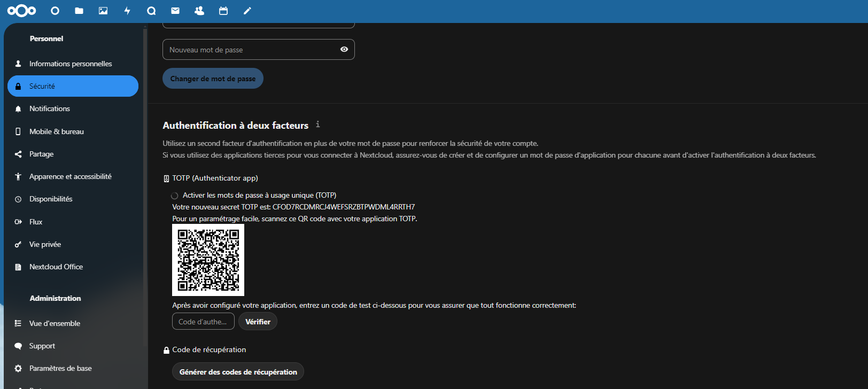Toggle password visibility eye icon
This screenshot has height=389, width=868.
344,49
